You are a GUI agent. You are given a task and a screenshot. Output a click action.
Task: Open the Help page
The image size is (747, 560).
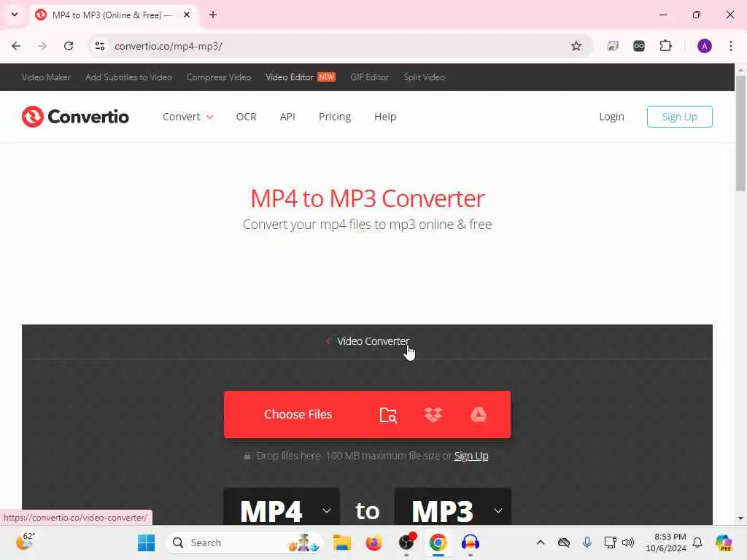pos(385,117)
